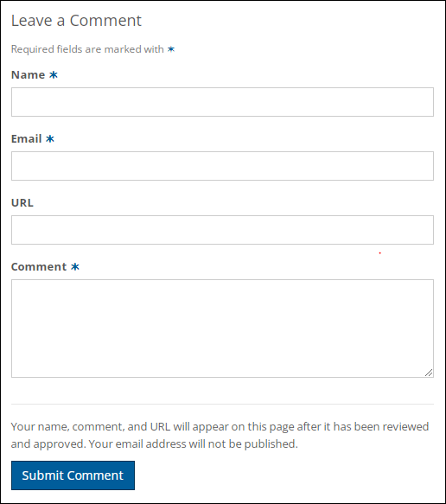
Task: Select the URL text box
Action: (222, 230)
